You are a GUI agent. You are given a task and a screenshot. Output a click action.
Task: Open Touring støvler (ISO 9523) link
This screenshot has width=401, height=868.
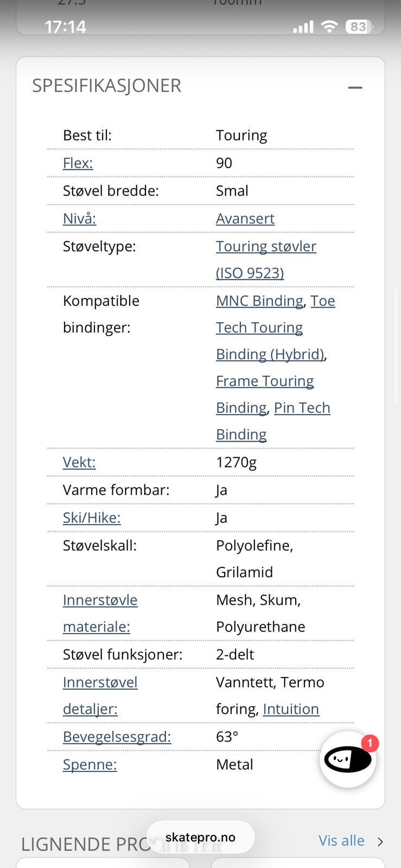click(x=266, y=259)
